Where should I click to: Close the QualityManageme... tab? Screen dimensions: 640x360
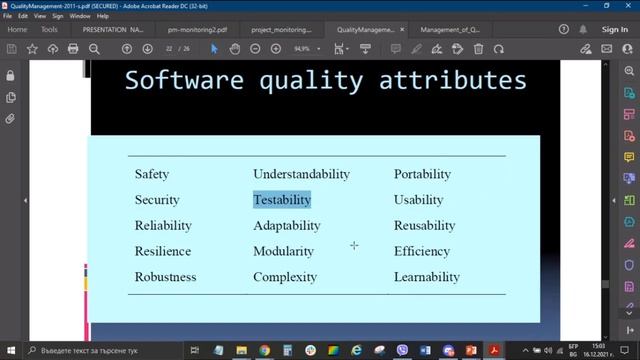click(402, 29)
